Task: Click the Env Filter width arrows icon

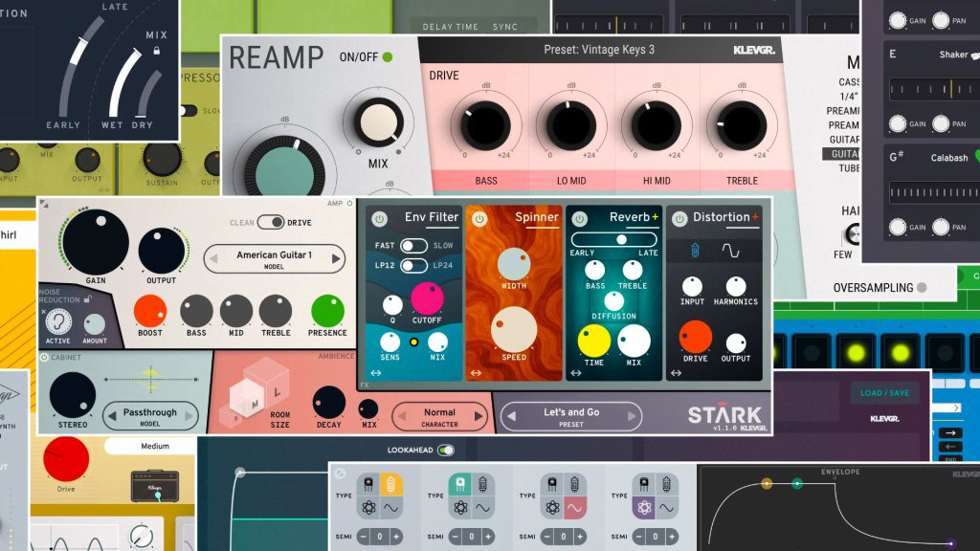Action: coord(375,373)
